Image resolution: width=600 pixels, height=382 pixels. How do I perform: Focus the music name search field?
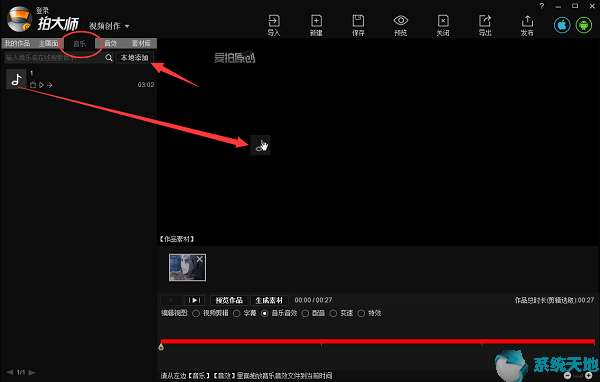[54, 58]
